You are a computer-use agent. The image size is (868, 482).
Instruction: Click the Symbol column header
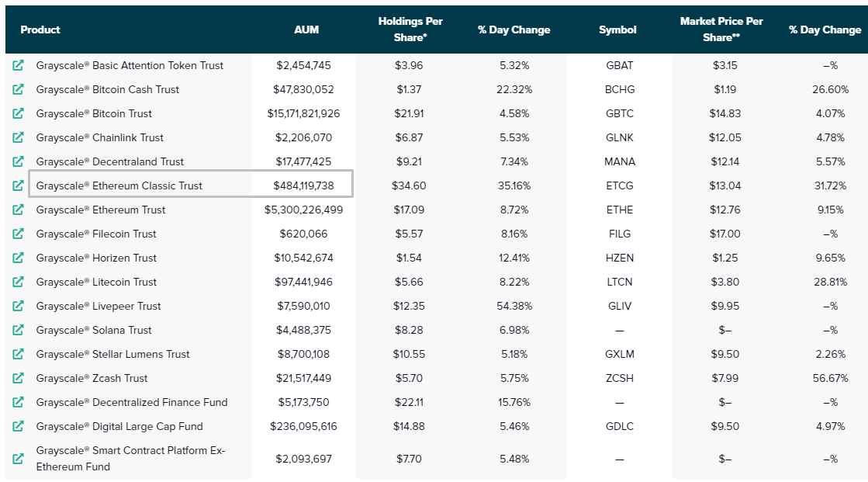tap(617, 30)
